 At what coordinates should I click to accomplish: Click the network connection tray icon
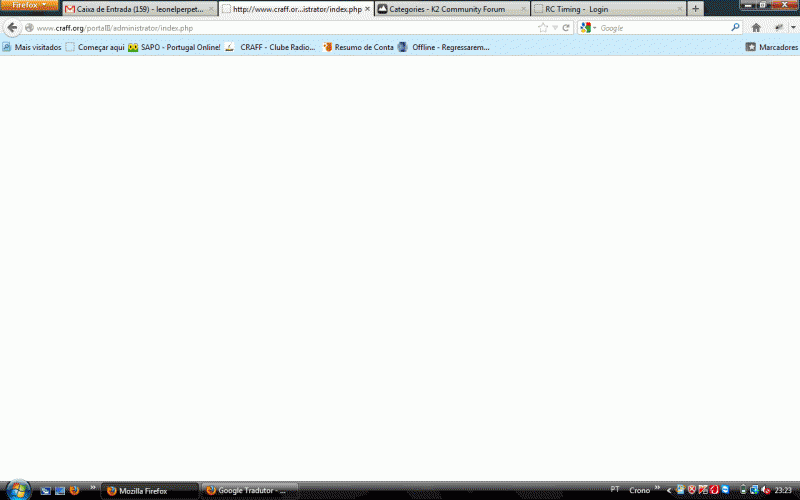(x=754, y=490)
